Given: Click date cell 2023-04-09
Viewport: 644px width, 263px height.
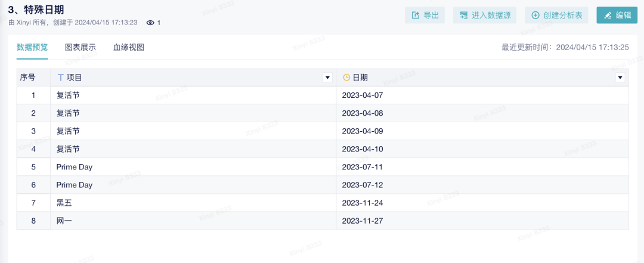Looking at the screenshot, I should click(482, 131).
